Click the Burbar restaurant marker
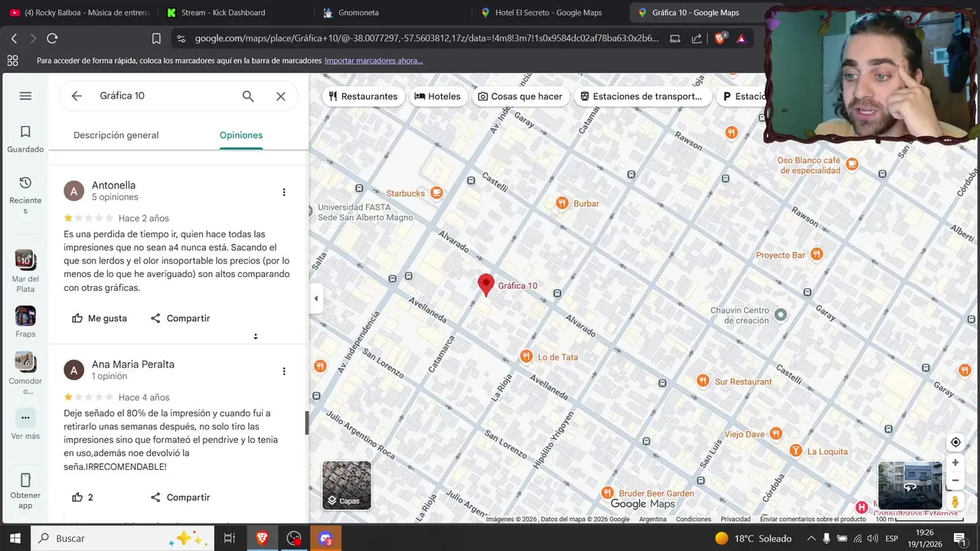This screenshot has height=551, width=980. 562,203
